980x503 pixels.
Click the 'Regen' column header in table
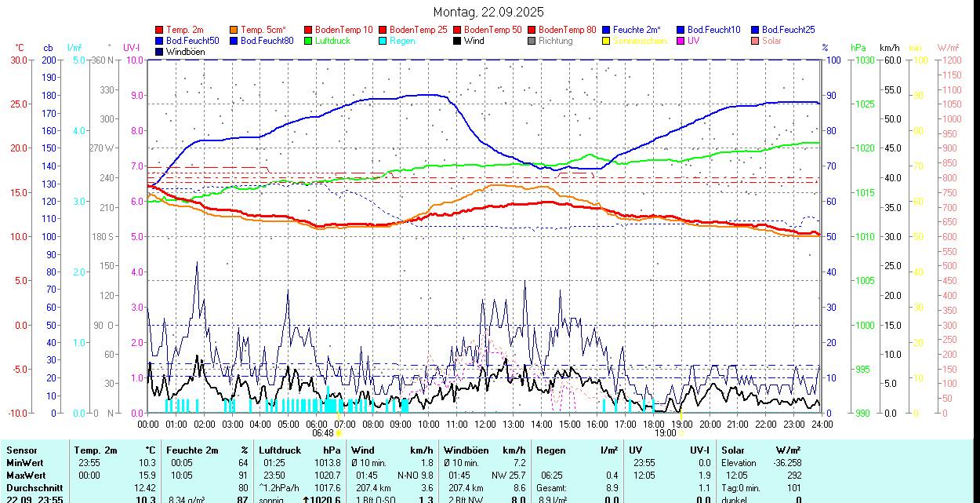tap(550, 450)
